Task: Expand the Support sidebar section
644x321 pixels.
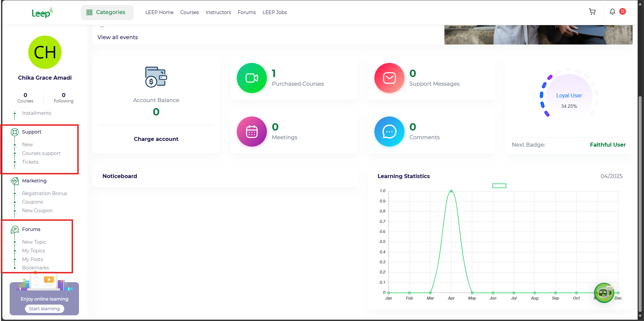Action: coord(31,132)
